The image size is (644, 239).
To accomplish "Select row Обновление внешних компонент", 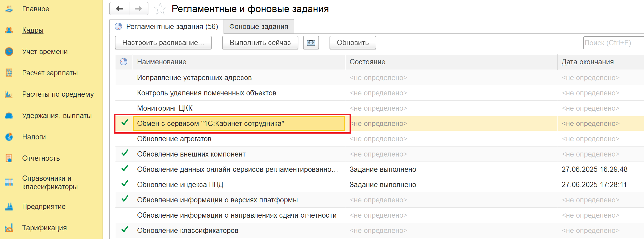I will click(380, 154).
